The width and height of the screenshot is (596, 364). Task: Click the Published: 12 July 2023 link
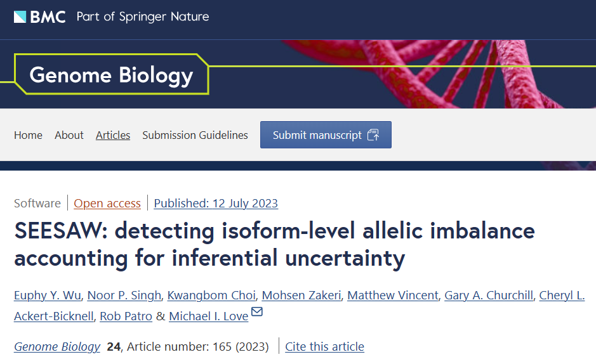[216, 204]
